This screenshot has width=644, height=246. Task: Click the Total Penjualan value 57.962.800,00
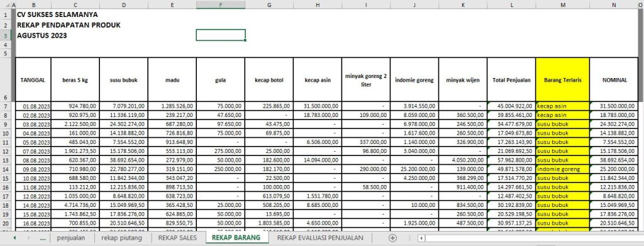click(x=511, y=161)
